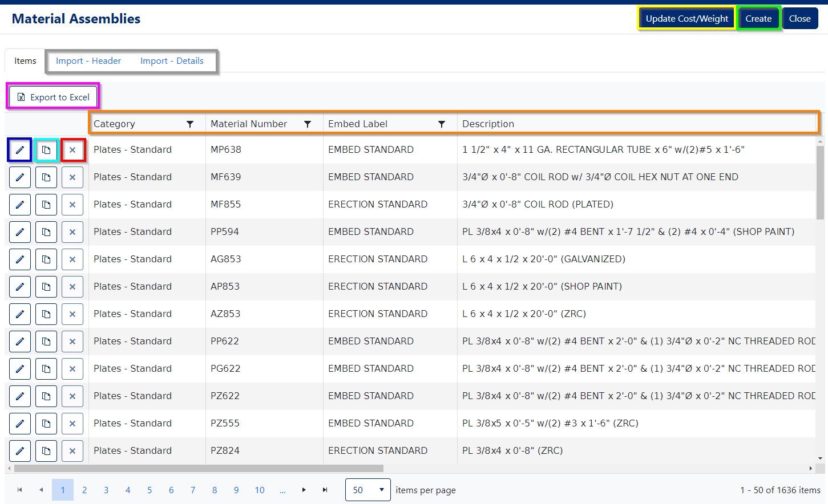Delete the PP594 row
Viewport: 828px width, 504px height.
point(72,232)
